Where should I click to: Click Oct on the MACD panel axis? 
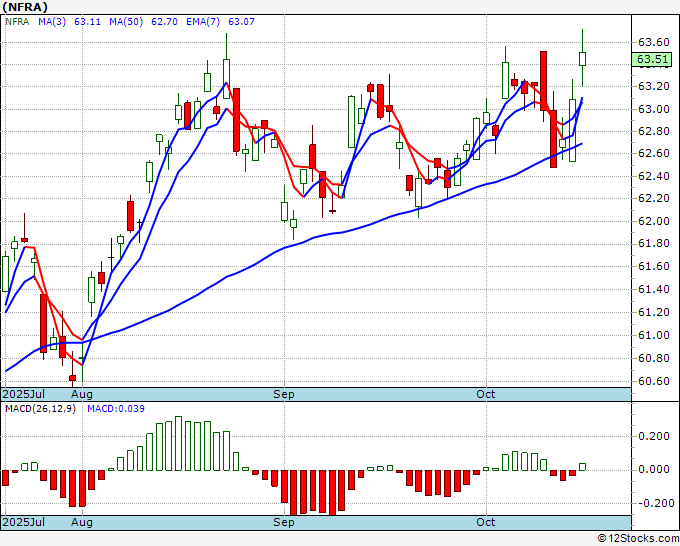[485, 522]
